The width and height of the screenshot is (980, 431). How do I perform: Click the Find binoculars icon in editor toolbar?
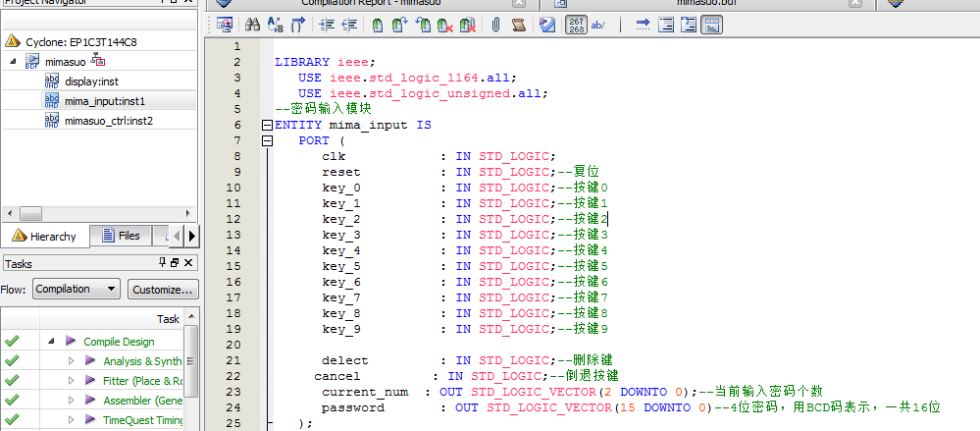(x=252, y=25)
